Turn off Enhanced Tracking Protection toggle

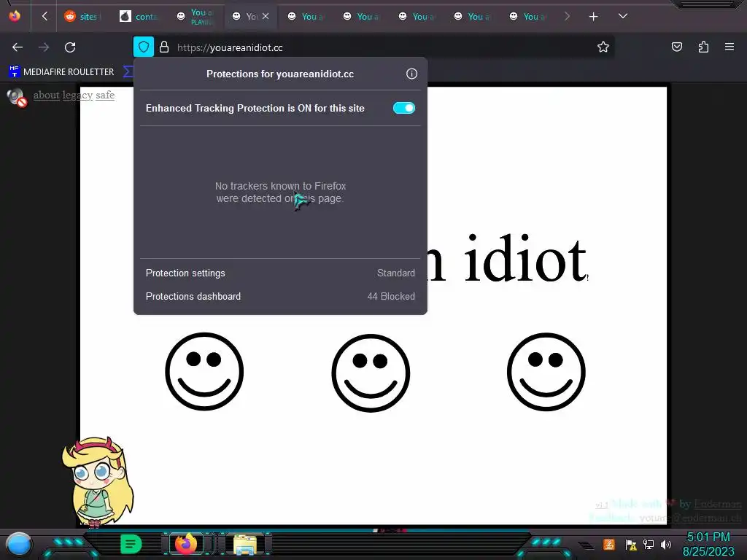(404, 108)
